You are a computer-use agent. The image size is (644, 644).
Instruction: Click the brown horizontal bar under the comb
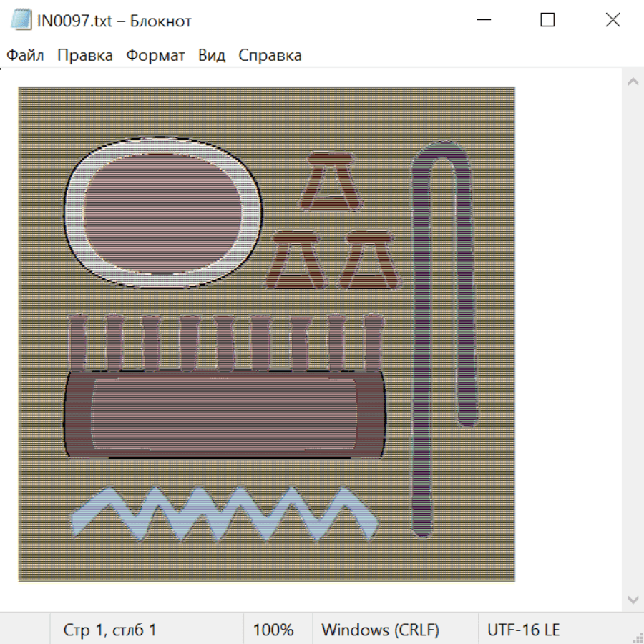[x=224, y=415]
